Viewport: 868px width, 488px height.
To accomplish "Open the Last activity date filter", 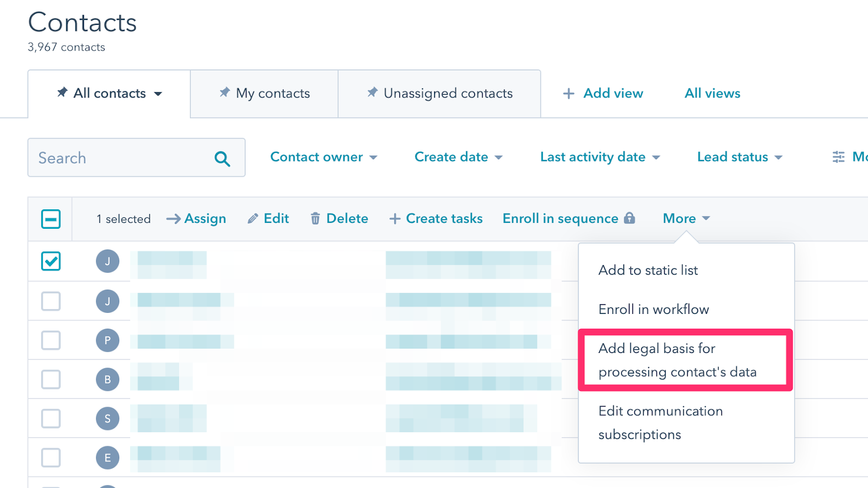I will pos(599,157).
